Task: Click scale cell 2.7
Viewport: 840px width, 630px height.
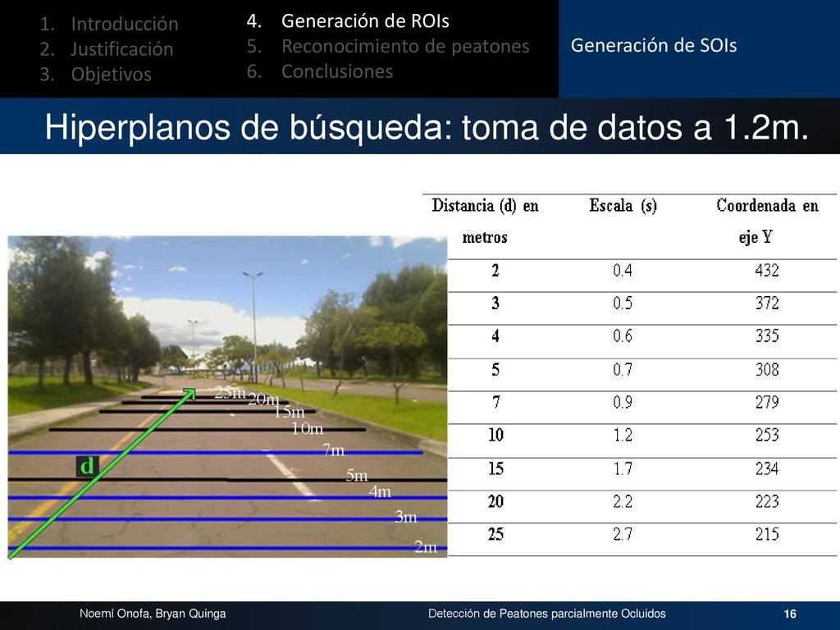Action: [x=623, y=534]
